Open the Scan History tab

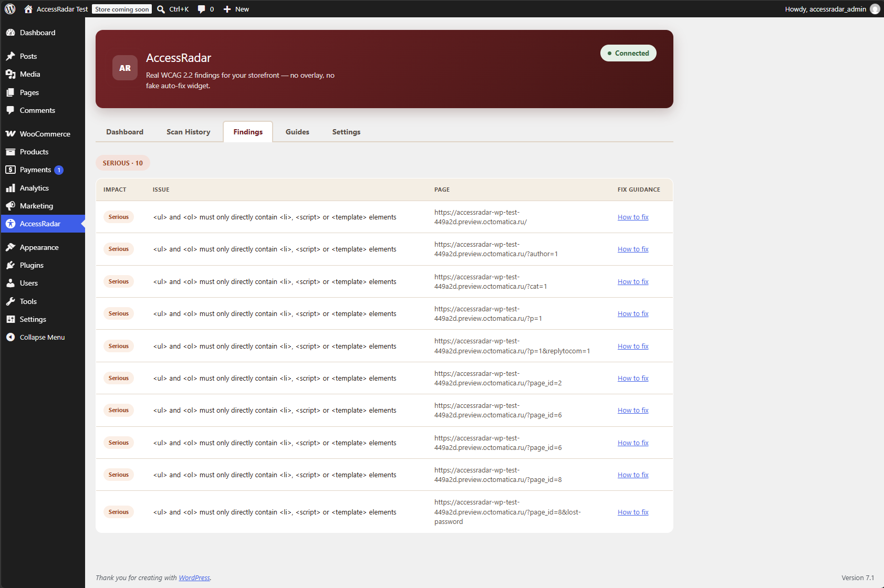[x=189, y=132]
